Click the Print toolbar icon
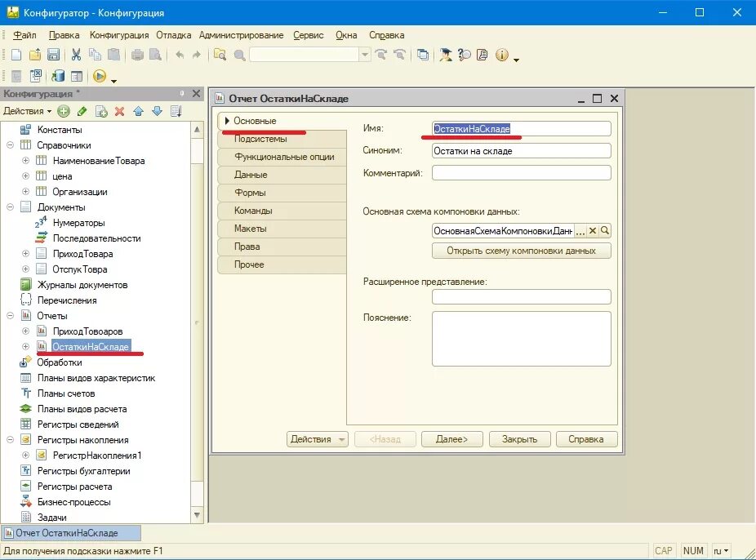The width and height of the screenshot is (756, 560). pos(137,55)
